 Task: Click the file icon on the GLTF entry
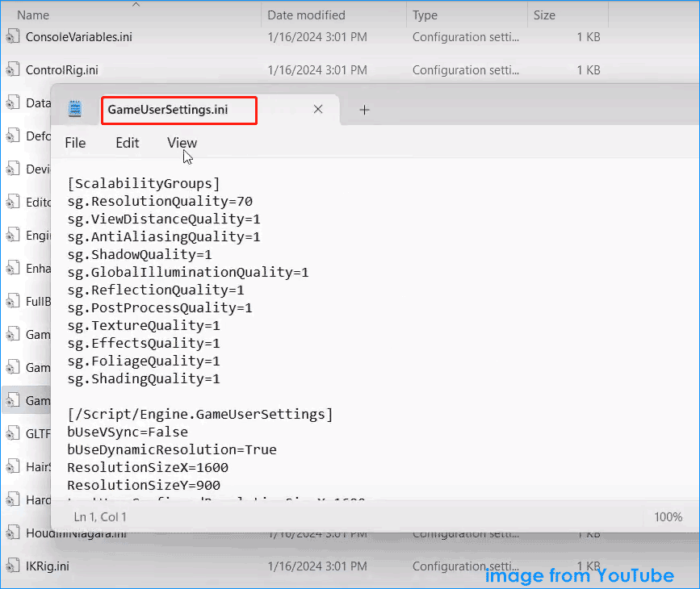12,433
